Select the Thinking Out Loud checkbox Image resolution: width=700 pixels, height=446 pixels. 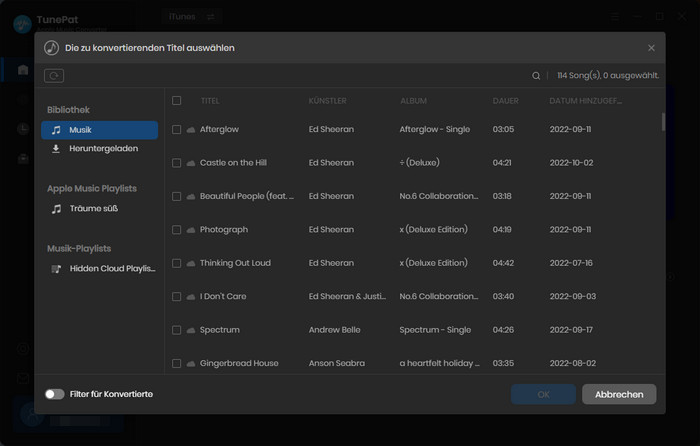click(x=176, y=263)
